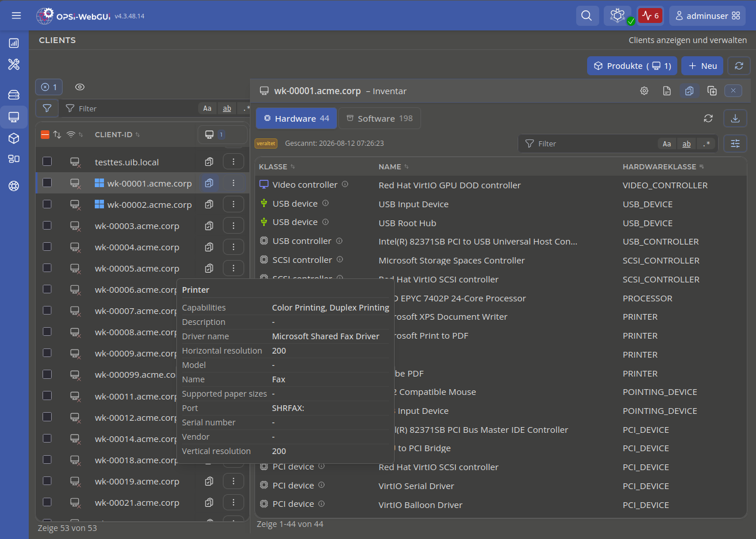Open inventory icon for wk-00002.acme.corp
The image size is (756, 539).
209,204
